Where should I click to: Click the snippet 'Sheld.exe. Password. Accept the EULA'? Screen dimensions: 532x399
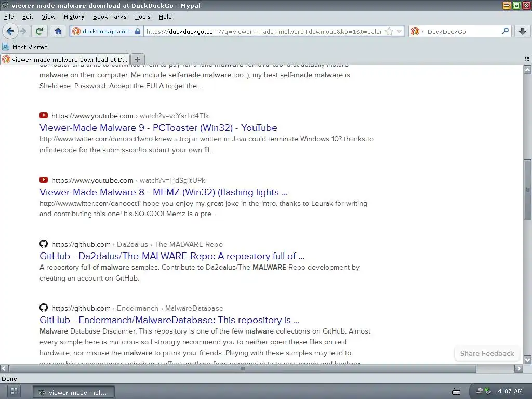[122, 86]
